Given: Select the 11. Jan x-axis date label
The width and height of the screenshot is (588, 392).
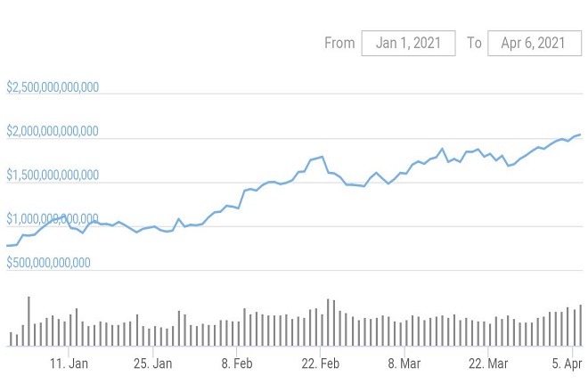Looking at the screenshot, I should tap(69, 363).
